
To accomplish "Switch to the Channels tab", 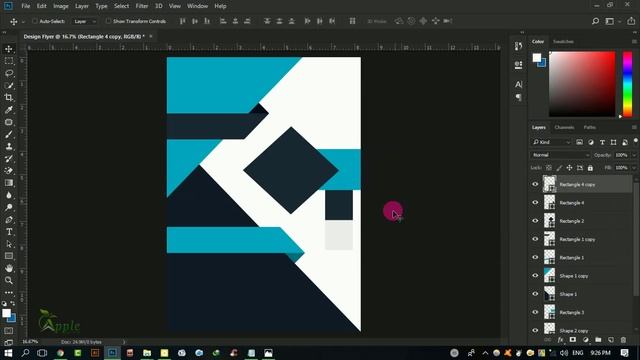I will [x=564, y=127].
